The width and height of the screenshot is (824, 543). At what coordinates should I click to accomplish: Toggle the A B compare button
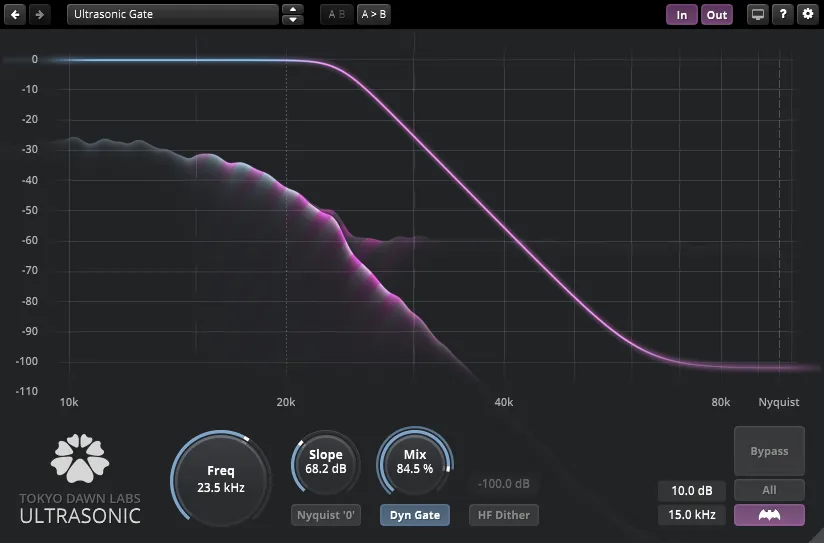coord(337,15)
